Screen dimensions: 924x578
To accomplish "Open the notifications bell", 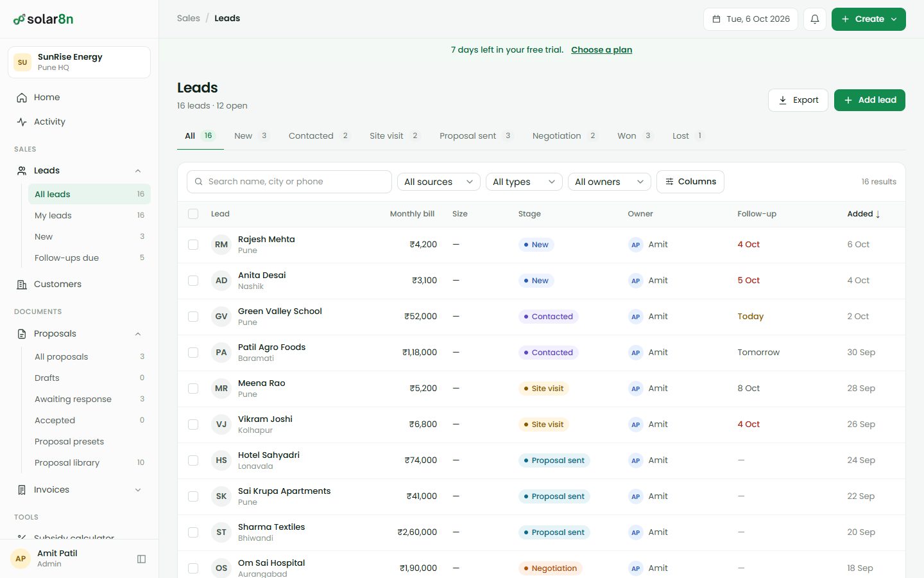I will 815,19.
